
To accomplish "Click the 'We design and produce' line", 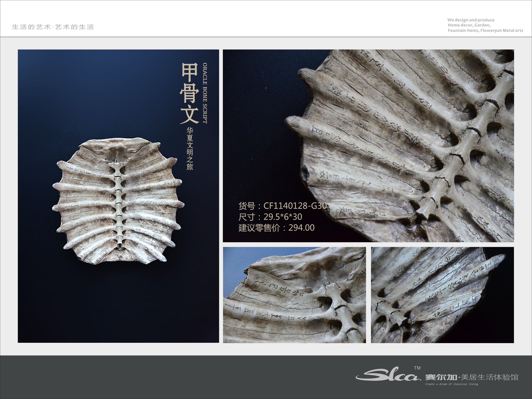I will (x=471, y=20).
